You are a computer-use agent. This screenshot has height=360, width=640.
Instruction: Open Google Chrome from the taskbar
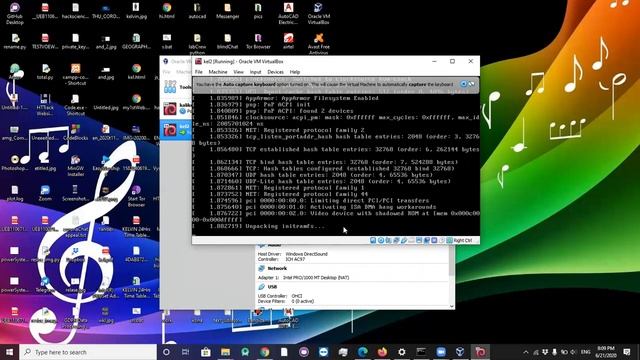pos(264,352)
